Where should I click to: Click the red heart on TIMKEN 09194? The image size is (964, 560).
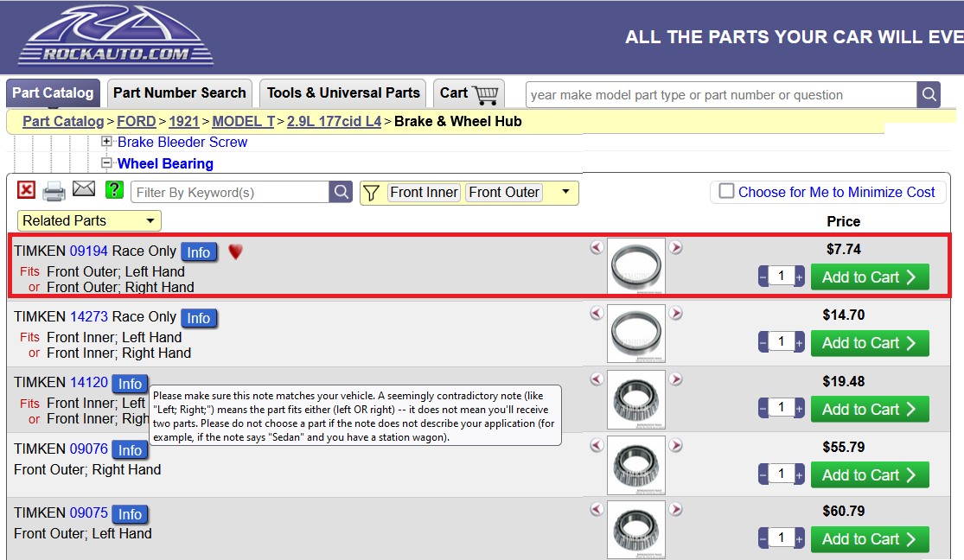[x=235, y=251]
